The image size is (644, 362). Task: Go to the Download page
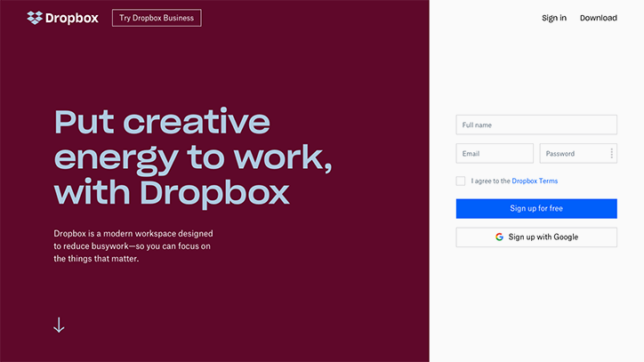598,18
